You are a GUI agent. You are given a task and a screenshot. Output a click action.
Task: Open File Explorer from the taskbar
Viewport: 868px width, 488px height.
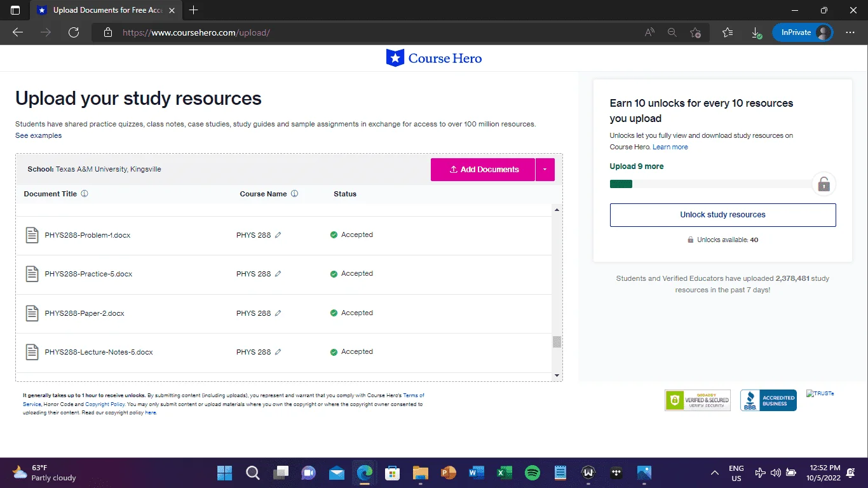click(421, 473)
